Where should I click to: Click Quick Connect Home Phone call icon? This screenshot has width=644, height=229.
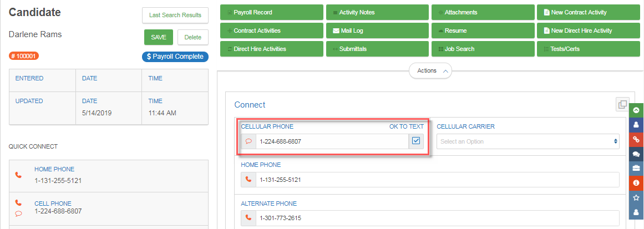point(18,175)
